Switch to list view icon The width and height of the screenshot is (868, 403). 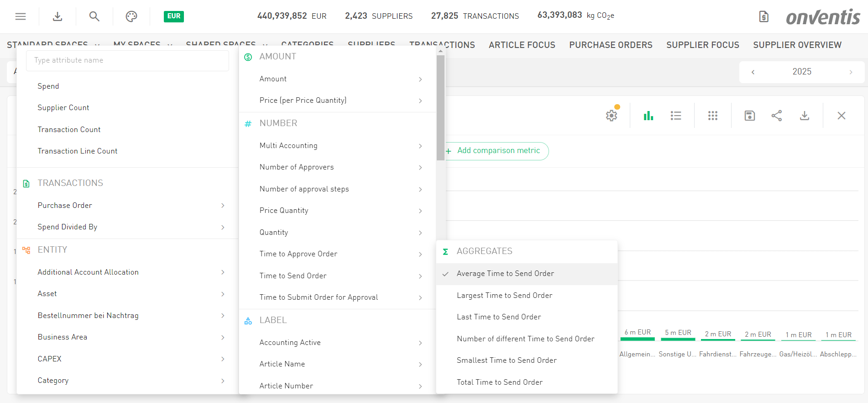[676, 116]
